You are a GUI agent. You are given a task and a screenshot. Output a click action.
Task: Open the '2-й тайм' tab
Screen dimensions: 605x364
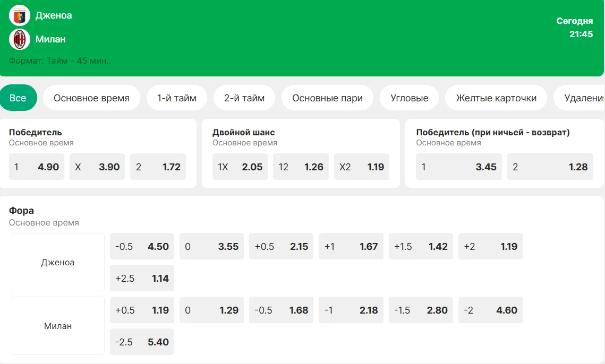point(244,98)
